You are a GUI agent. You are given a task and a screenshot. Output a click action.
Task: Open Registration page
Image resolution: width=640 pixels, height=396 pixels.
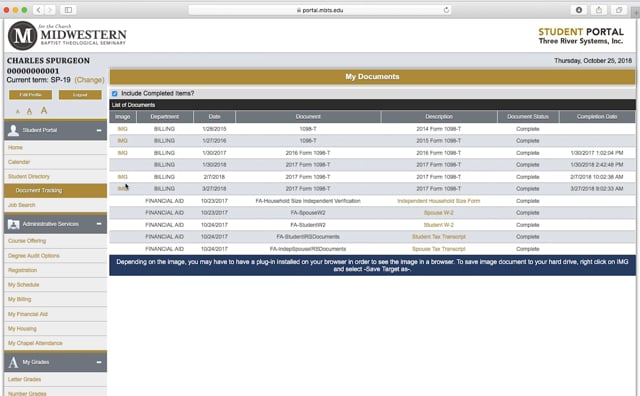22,270
